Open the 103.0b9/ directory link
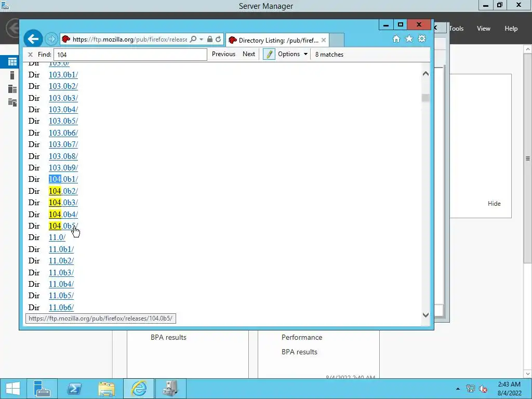 63,168
